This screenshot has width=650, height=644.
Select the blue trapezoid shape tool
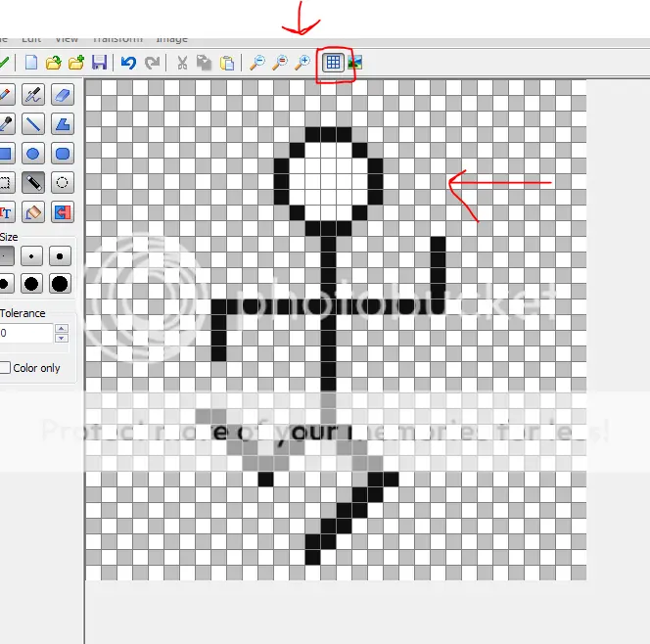click(63, 124)
